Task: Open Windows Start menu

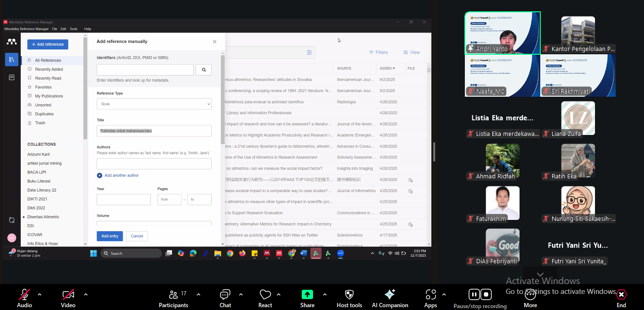Action: (93, 253)
